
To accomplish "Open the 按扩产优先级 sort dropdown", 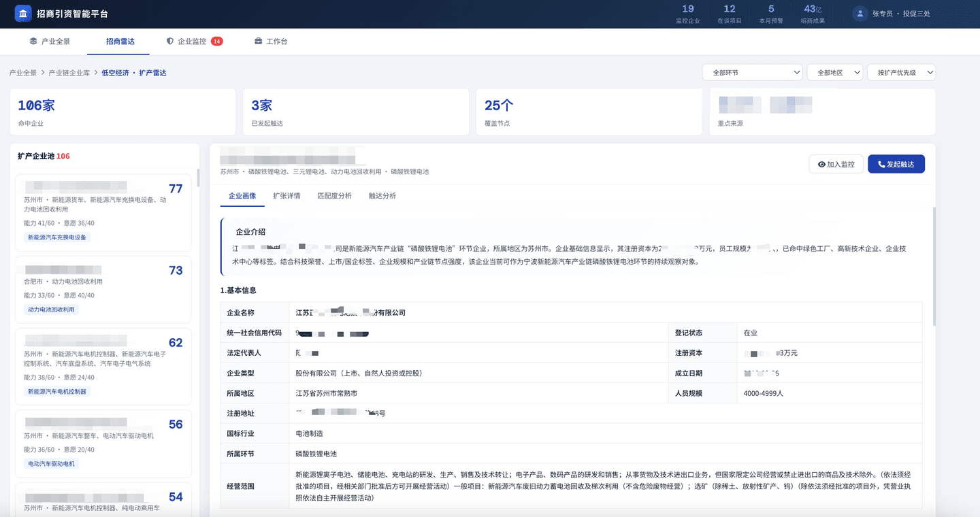I will click(x=901, y=73).
